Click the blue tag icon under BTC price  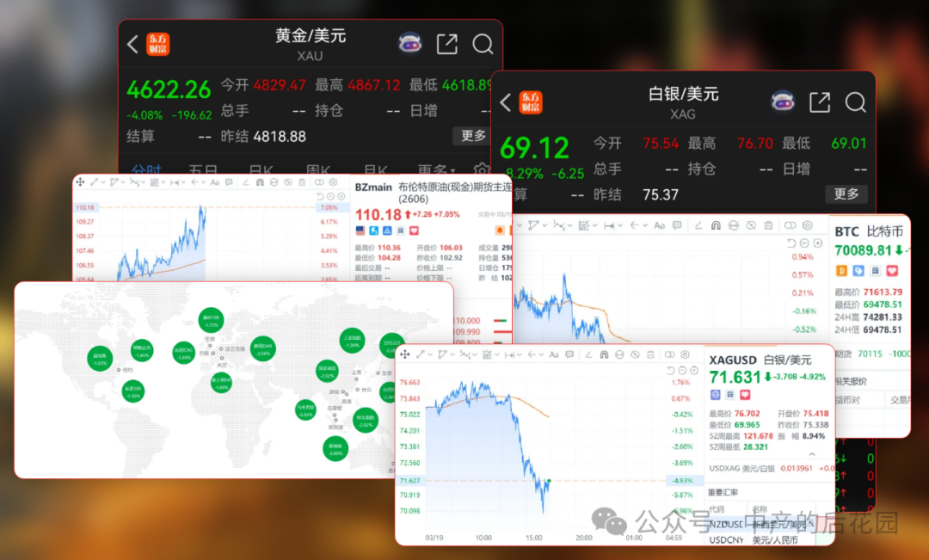[x=858, y=271]
